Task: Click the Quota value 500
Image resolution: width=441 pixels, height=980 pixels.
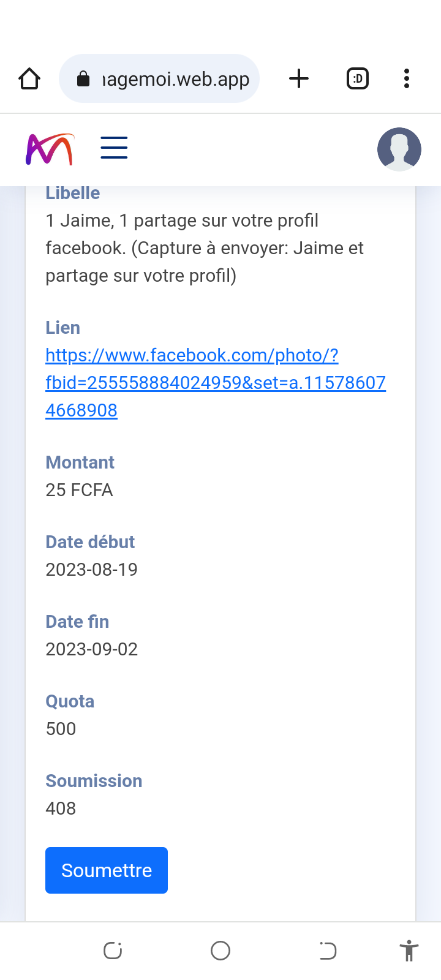Action: point(61,729)
